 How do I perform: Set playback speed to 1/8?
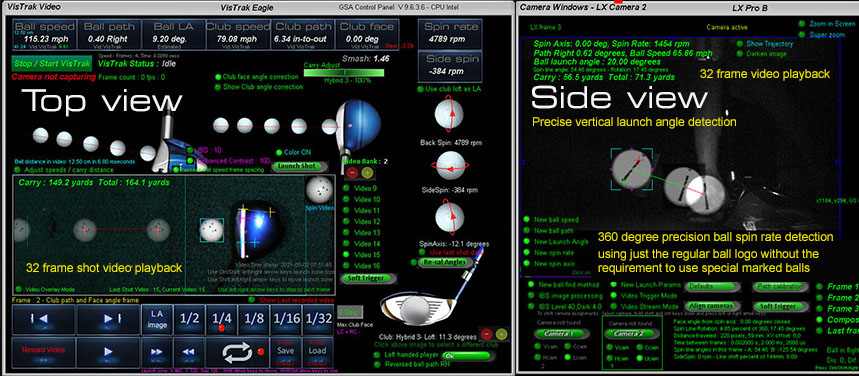pos(254,319)
